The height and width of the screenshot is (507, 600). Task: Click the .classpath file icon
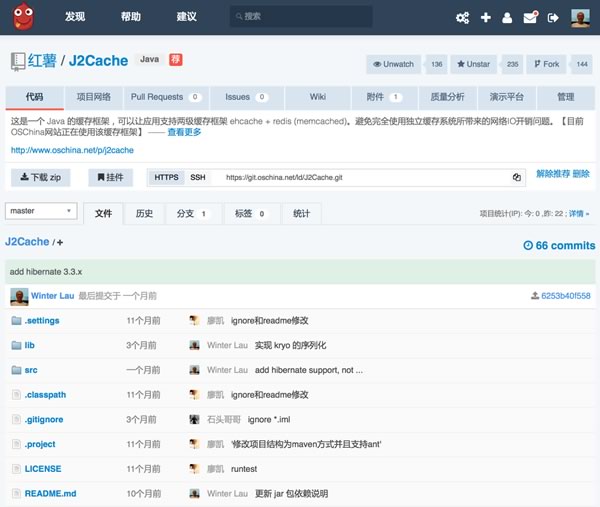(16, 395)
